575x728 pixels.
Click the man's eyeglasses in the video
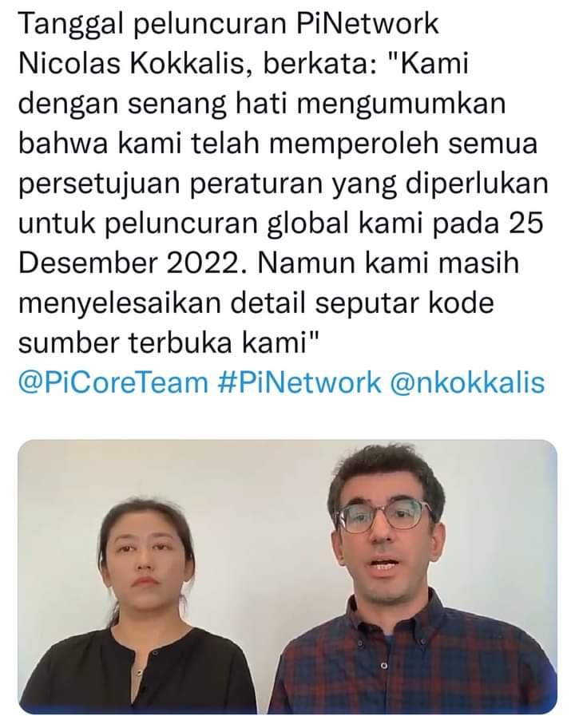click(x=386, y=516)
